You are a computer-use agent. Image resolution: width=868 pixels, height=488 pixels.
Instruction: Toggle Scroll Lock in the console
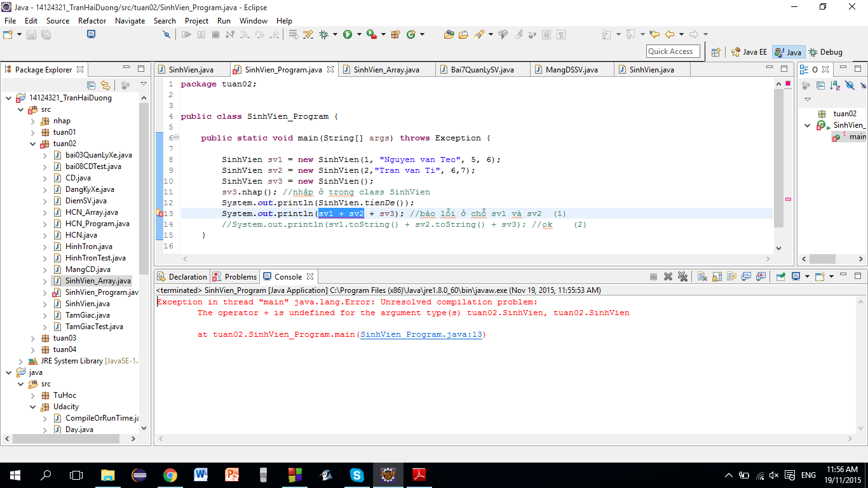click(716, 276)
